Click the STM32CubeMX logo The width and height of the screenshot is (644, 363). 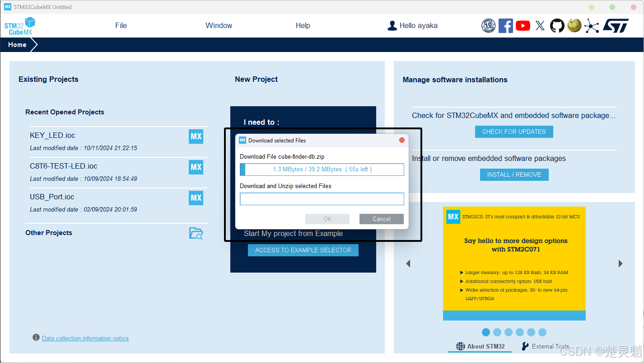pyautogui.click(x=19, y=26)
